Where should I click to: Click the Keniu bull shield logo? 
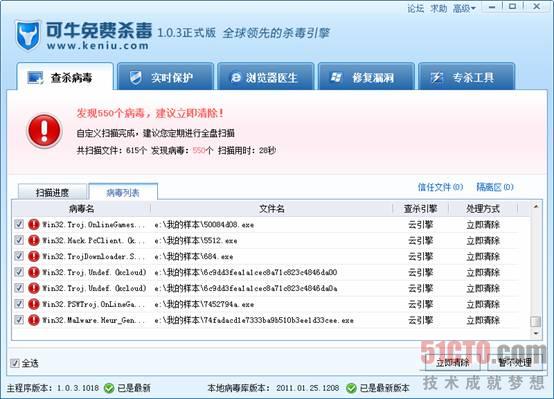(28, 35)
